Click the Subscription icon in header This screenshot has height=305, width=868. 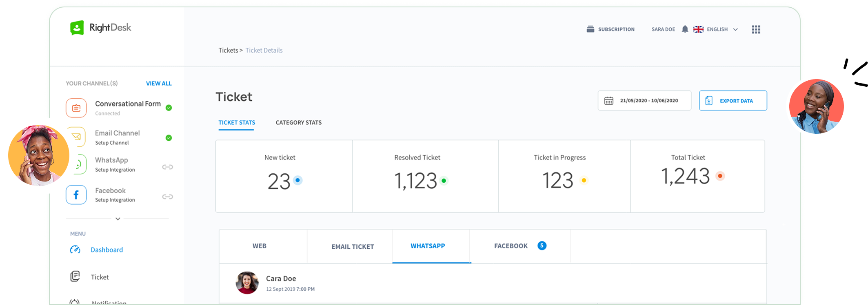pyautogui.click(x=590, y=29)
